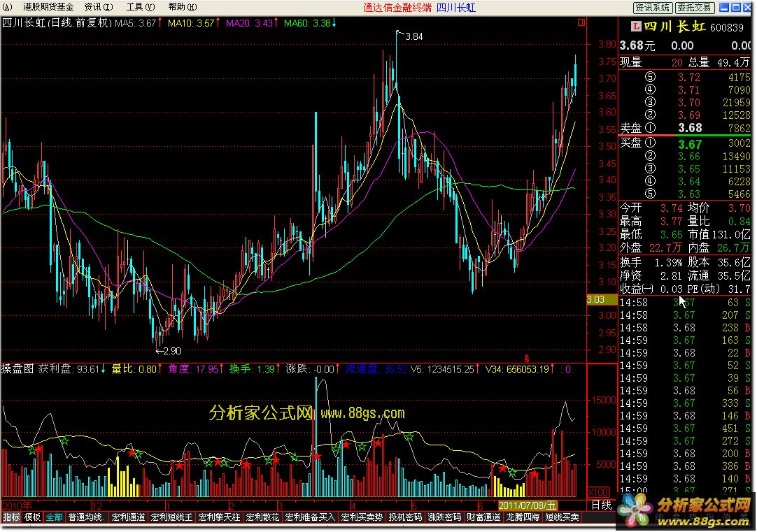Click the 最高 3.77 value

tap(672, 222)
